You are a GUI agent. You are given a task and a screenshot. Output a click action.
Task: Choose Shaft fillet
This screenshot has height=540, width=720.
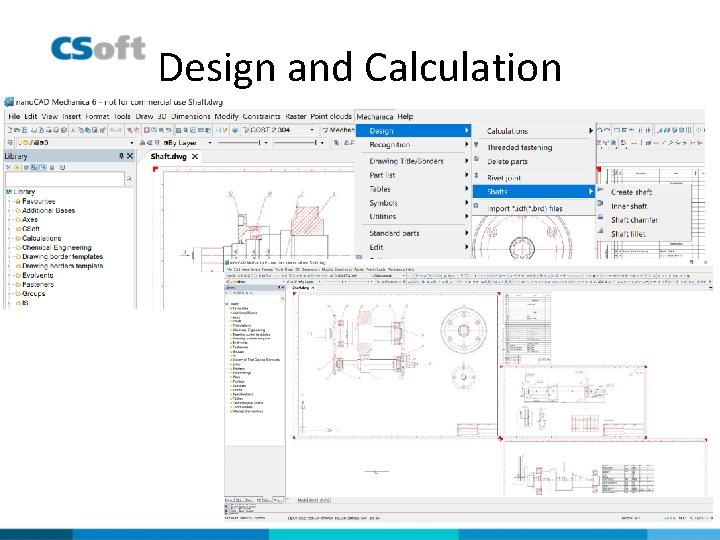click(x=643, y=234)
